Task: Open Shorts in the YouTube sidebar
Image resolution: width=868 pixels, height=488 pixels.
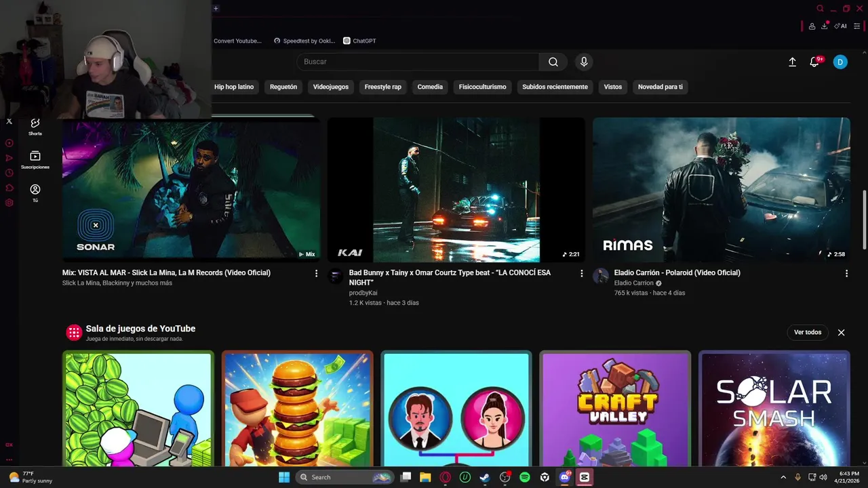Action: tap(35, 126)
